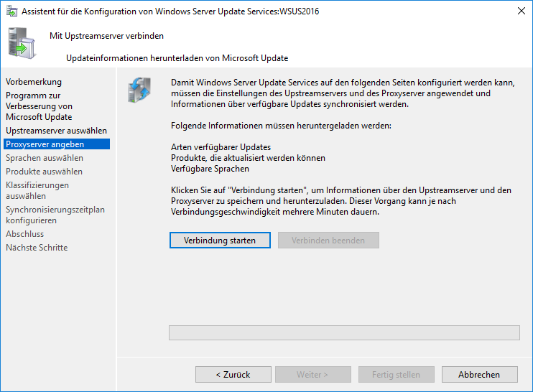
Task: Click the empty connection progress bar
Action: pos(344,332)
